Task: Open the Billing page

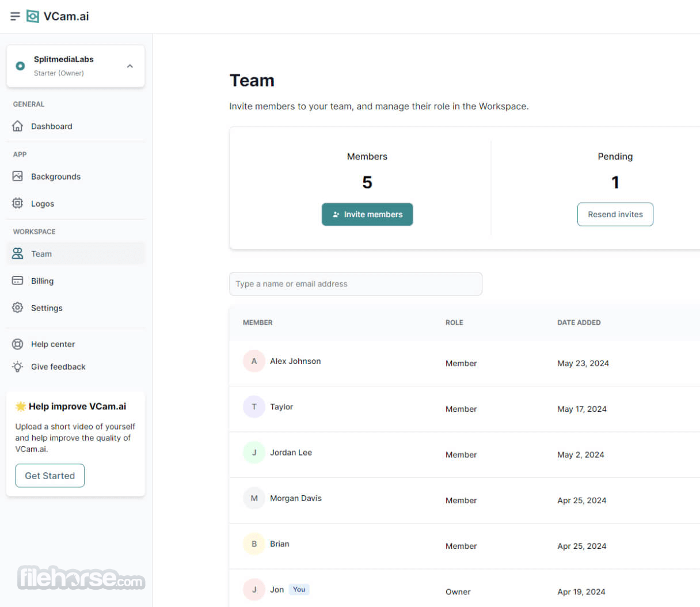Action: 75,280
